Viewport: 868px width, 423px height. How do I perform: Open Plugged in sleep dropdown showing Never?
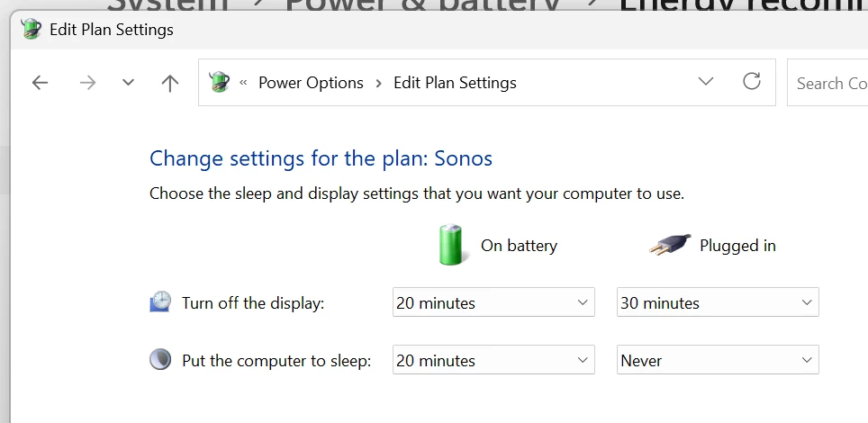[x=718, y=360]
